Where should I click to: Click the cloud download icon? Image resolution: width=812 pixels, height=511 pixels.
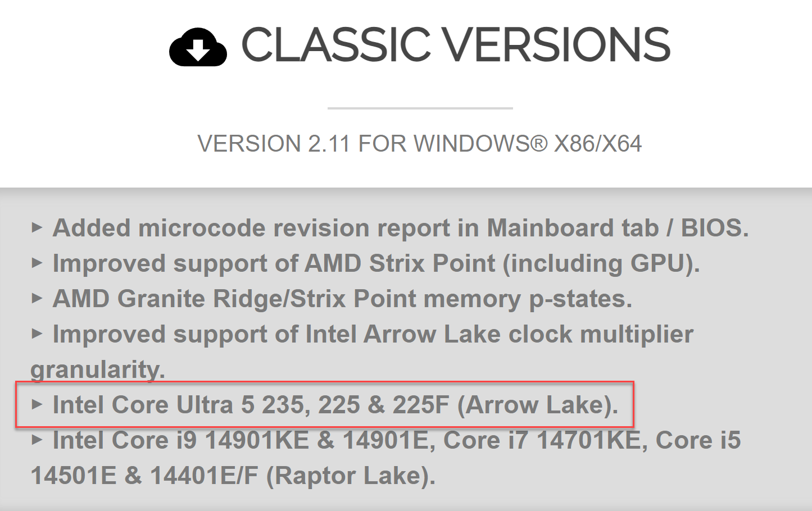[198, 47]
